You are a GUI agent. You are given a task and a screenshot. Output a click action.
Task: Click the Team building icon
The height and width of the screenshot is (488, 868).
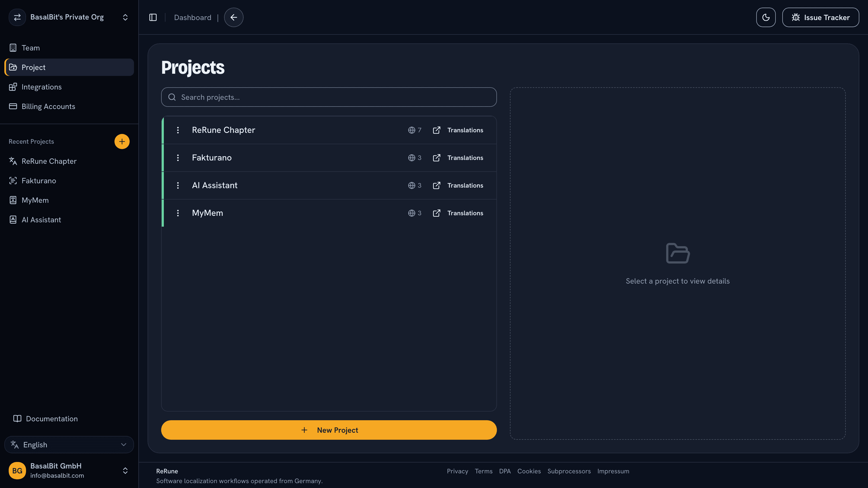click(13, 48)
